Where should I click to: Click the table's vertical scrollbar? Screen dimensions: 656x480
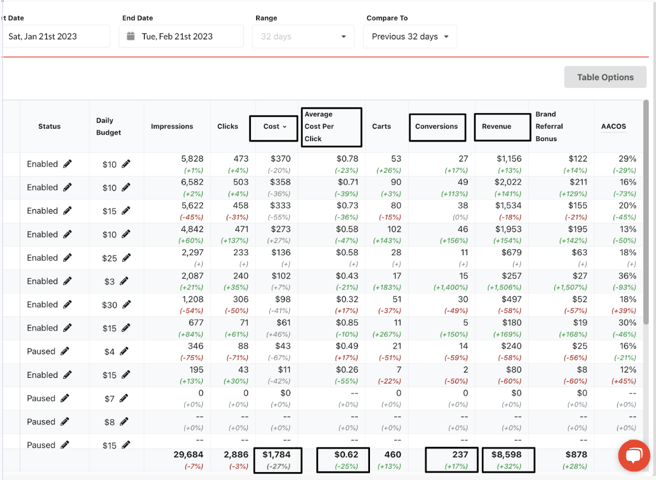(646, 211)
